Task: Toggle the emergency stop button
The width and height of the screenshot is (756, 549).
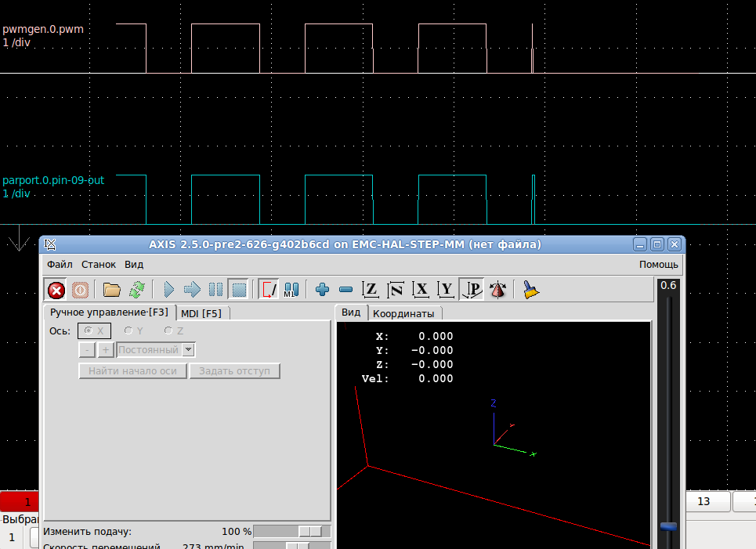Action: click(56, 290)
